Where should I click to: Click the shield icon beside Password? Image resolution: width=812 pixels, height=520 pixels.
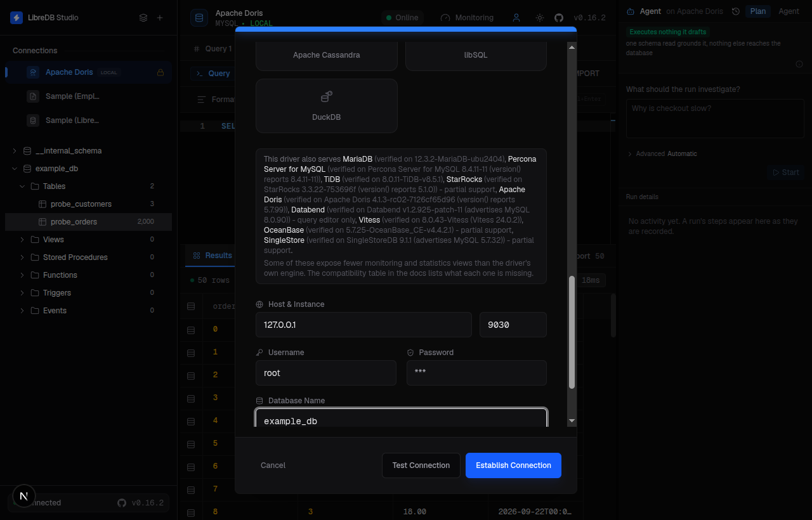click(x=410, y=353)
